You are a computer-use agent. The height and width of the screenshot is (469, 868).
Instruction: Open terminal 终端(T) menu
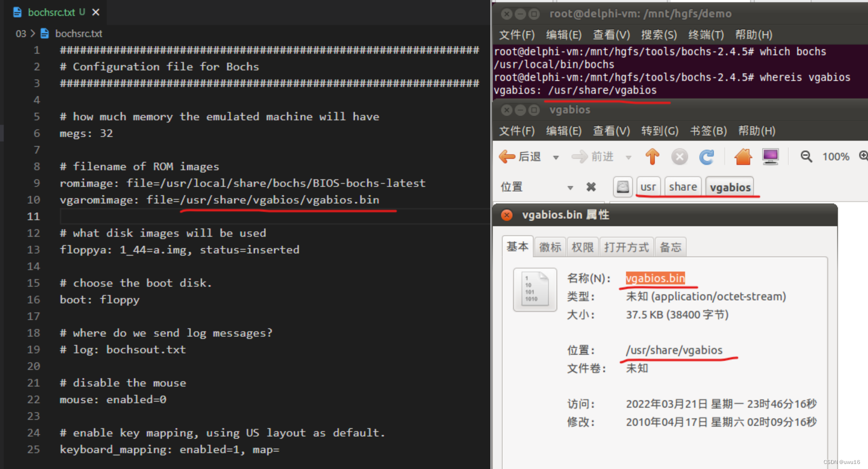coord(706,35)
